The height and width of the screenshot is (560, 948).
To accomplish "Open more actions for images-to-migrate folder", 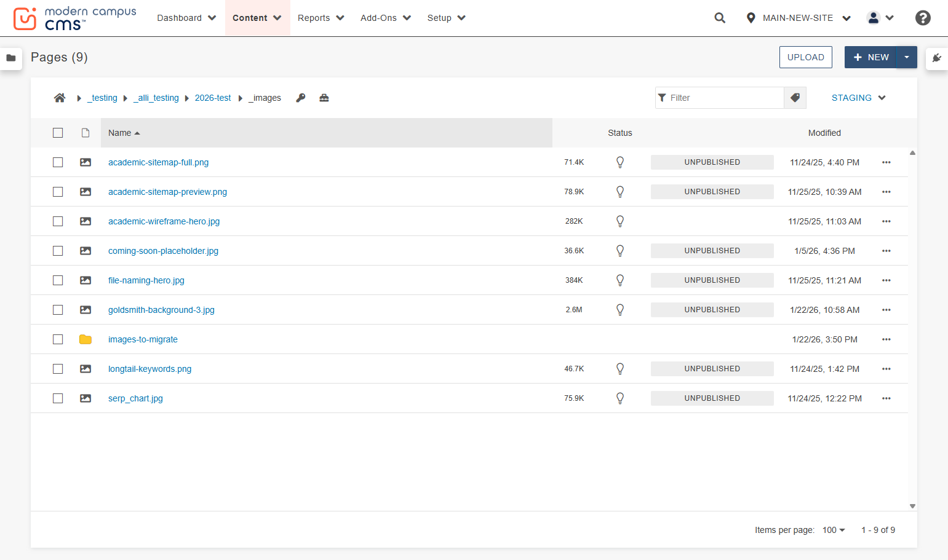I will pyautogui.click(x=886, y=339).
